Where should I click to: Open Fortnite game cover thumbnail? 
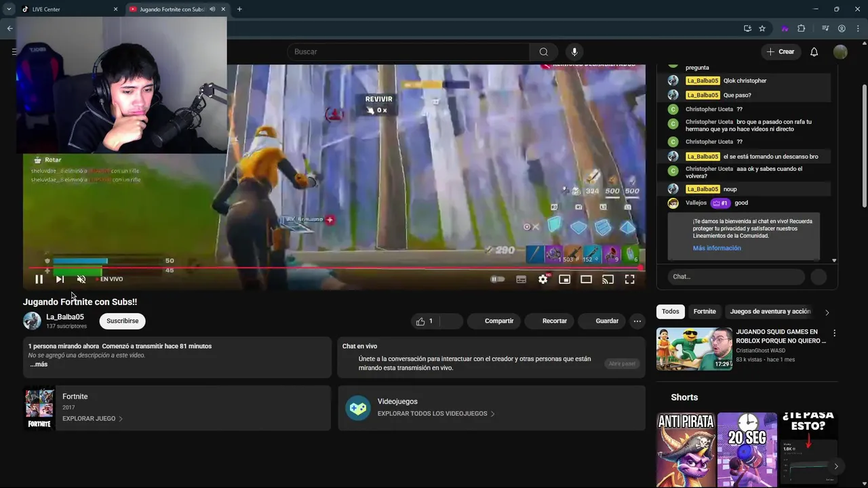(39, 408)
